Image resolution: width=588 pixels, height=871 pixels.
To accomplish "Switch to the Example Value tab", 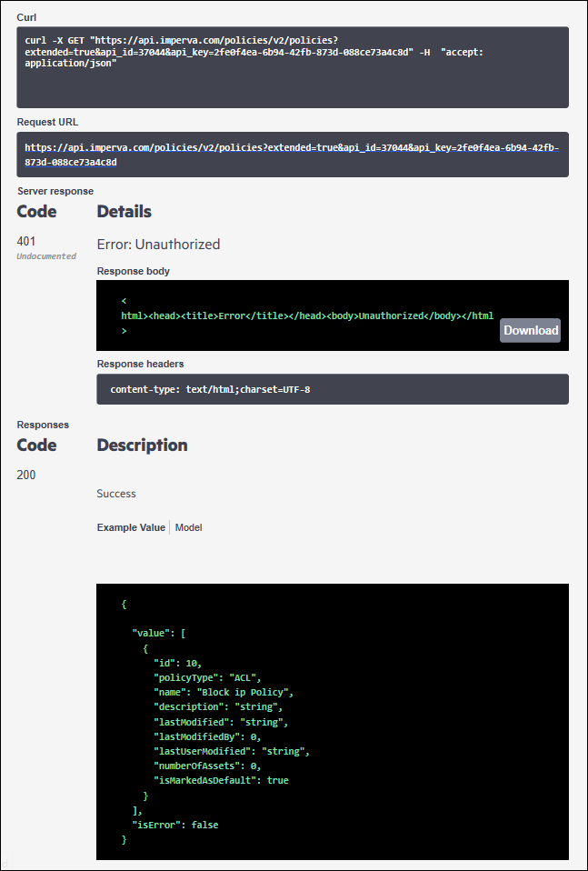I will 131,527.
